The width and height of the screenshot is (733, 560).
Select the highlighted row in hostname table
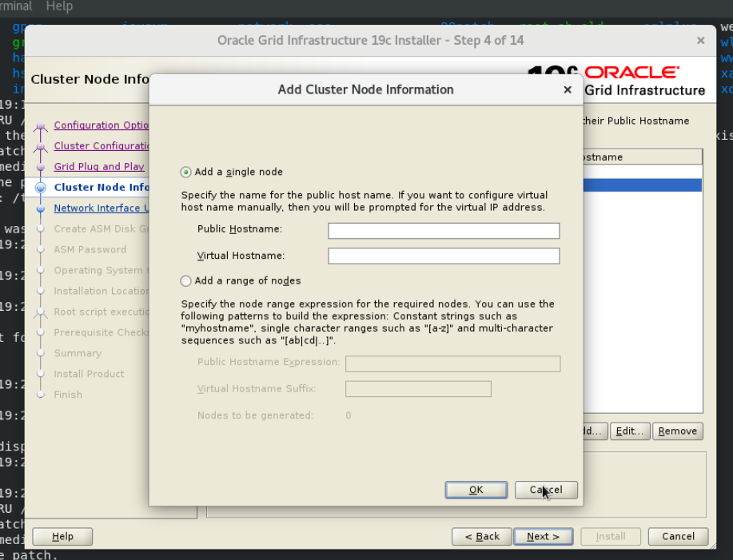pos(643,185)
